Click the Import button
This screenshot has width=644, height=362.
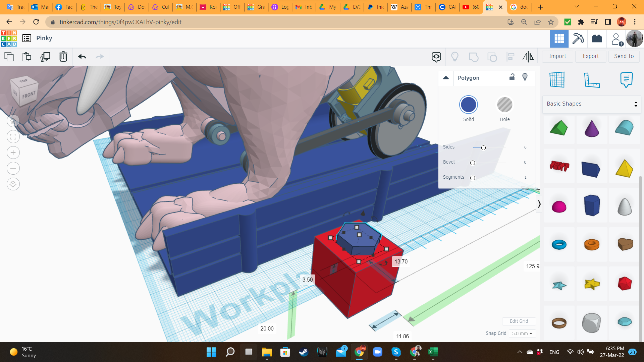557,56
